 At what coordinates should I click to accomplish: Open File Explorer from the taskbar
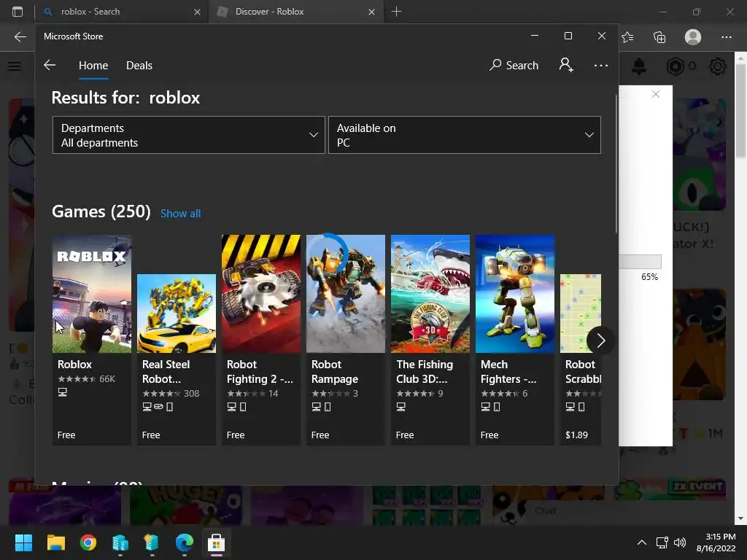point(55,542)
